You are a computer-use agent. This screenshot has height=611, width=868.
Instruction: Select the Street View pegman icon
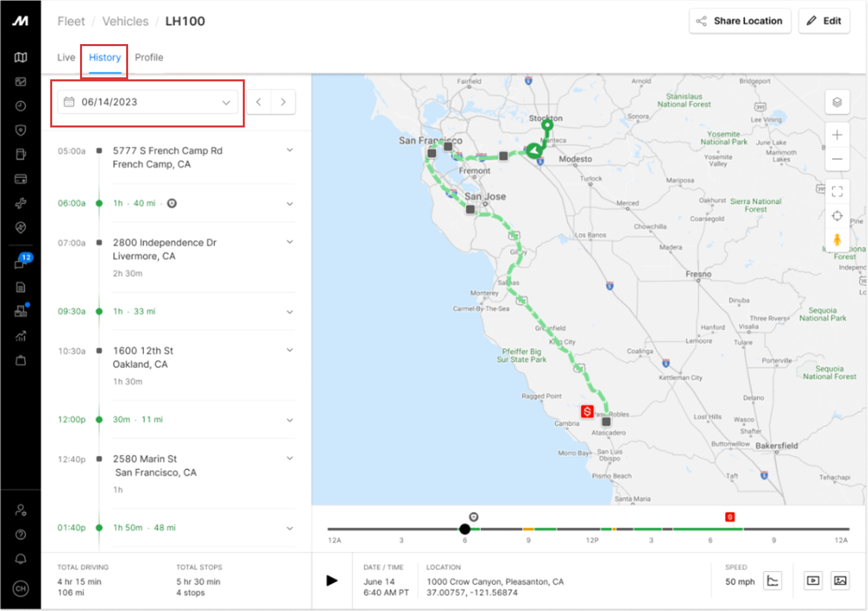tap(837, 240)
